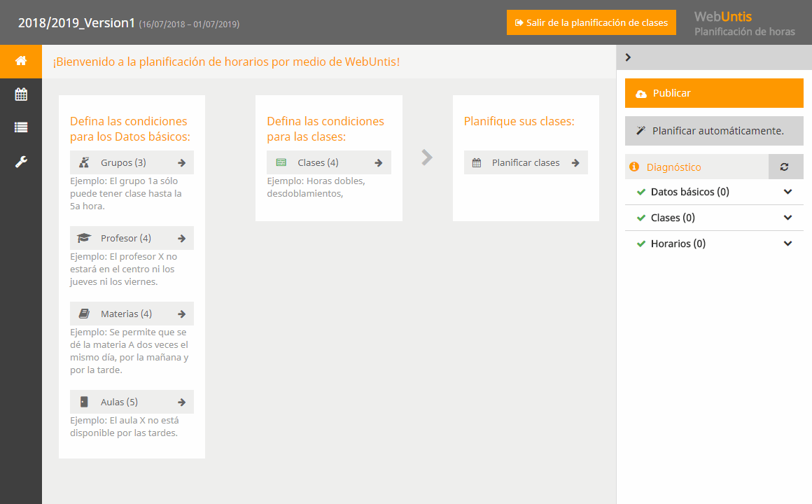812x504 pixels.
Task: Open the list view sidebar icon
Action: coord(21,127)
